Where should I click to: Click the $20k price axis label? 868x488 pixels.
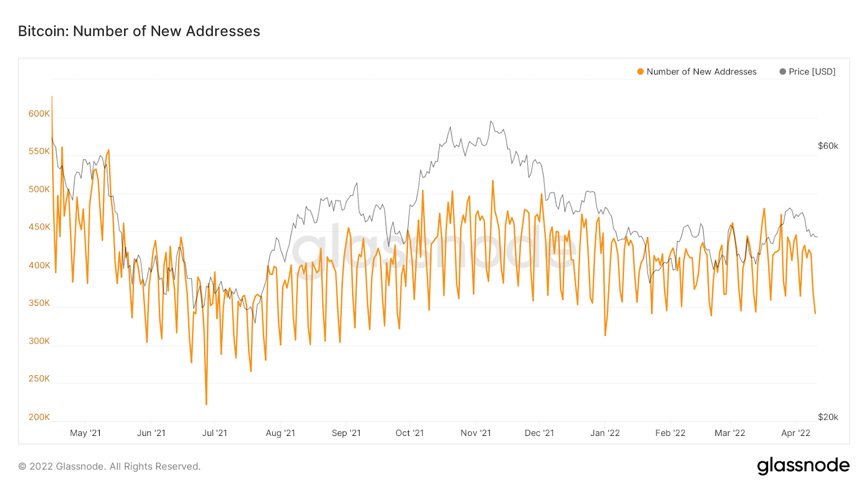point(828,417)
